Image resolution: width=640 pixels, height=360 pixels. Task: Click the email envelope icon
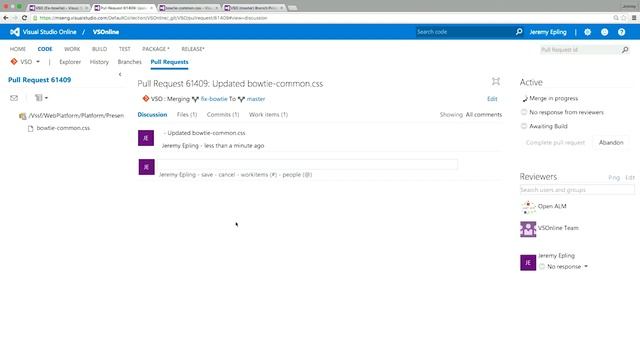[14, 98]
